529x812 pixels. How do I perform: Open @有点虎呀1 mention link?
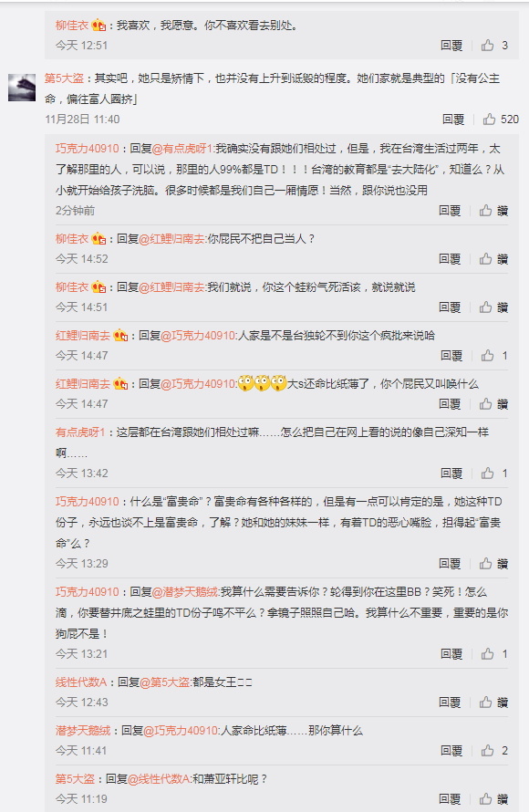(x=182, y=149)
